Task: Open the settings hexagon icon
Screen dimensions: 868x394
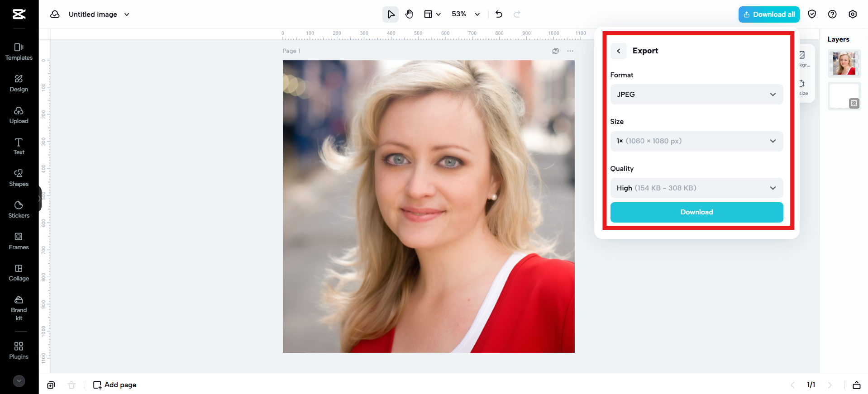Action: coord(852,14)
